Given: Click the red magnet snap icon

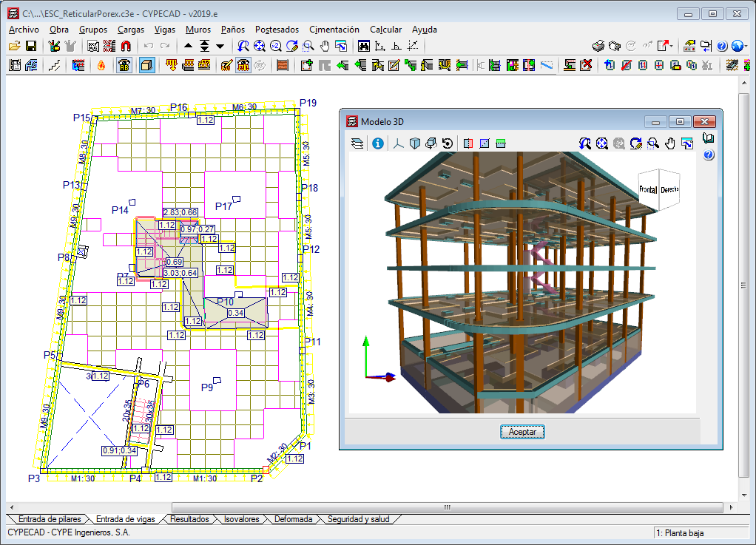Looking at the screenshot, I should tap(126, 46).
